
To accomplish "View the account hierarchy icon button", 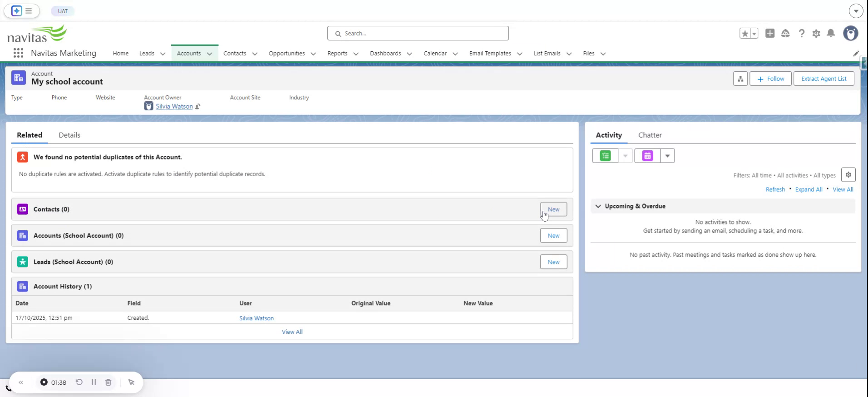I will pos(740,79).
